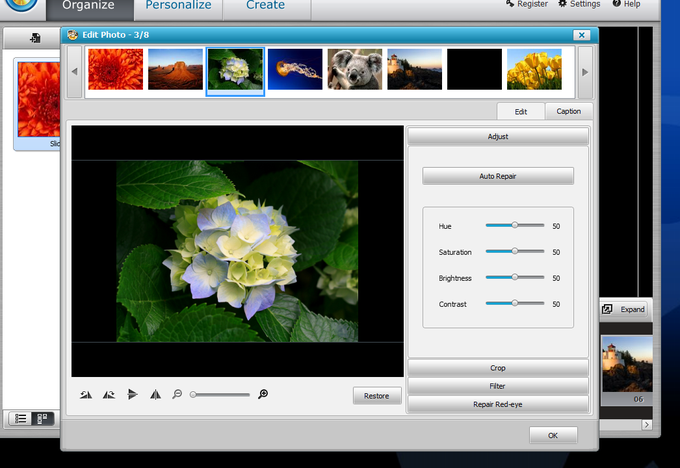Rotate photo counterclockwise icon

pyautogui.click(x=86, y=395)
